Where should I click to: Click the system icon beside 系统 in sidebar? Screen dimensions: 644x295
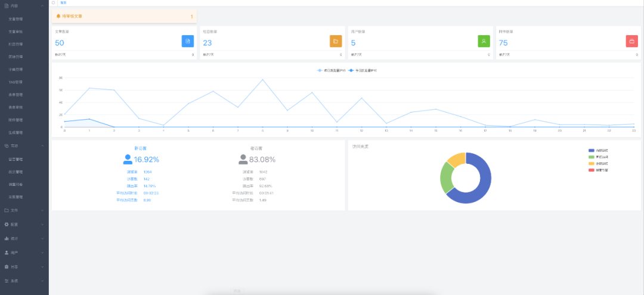6,281
